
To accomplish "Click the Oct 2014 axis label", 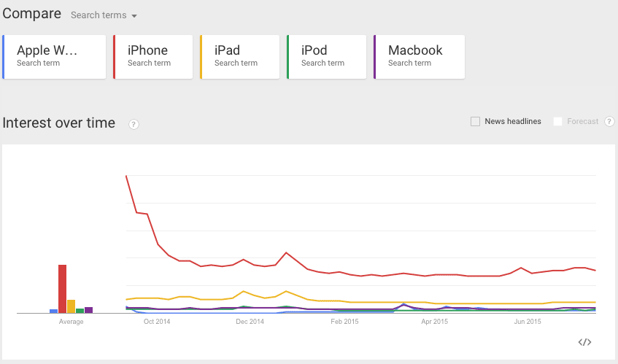I will [x=158, y=321].
